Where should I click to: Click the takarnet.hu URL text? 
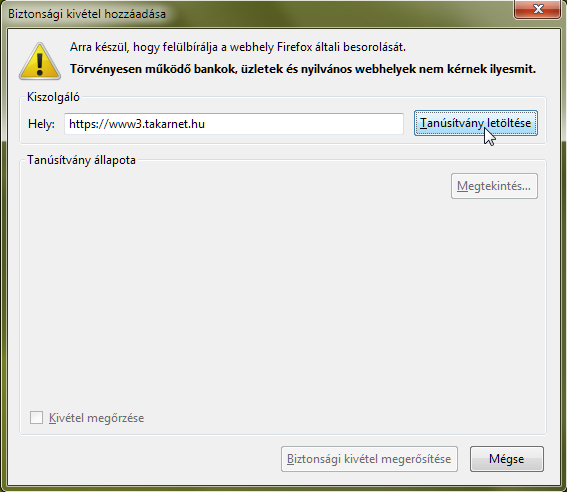click(137, 124)
